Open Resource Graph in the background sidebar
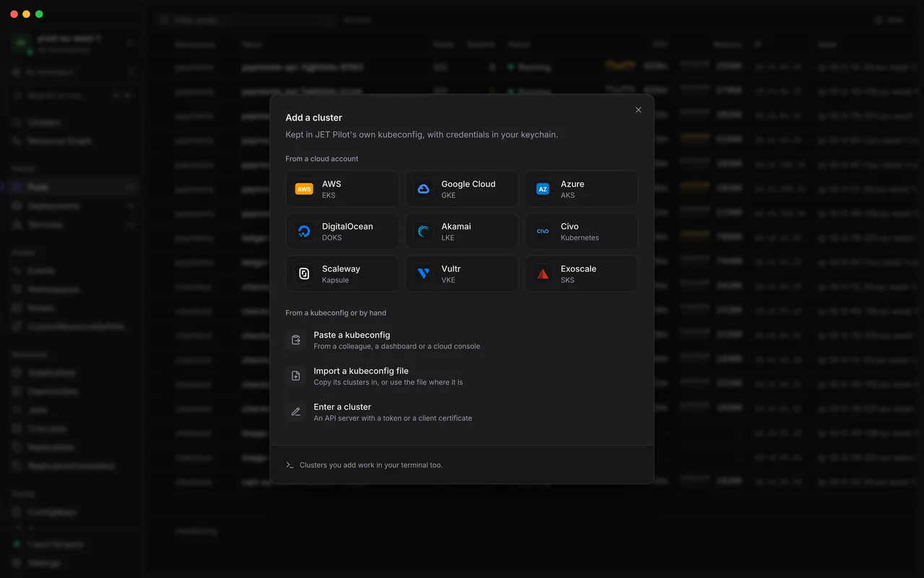The height and width of the screenshot is (578, 924). pyautogui.click(x=72, y=141)
